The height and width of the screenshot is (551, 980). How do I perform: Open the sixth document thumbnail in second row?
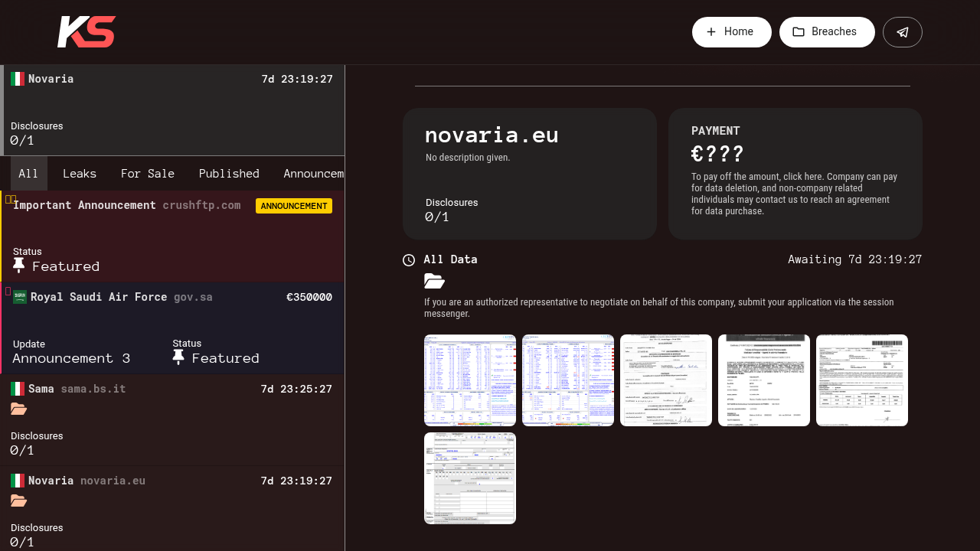click(x=470, y=478)
